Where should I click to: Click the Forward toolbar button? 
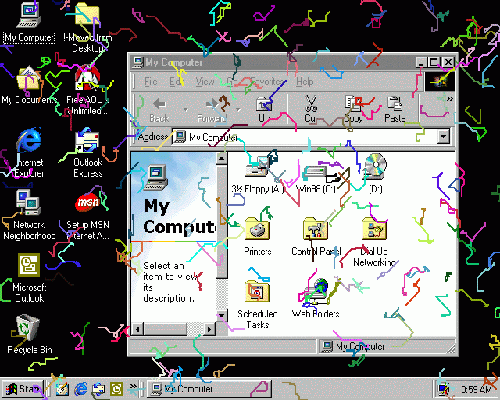(x=212, y=109)
